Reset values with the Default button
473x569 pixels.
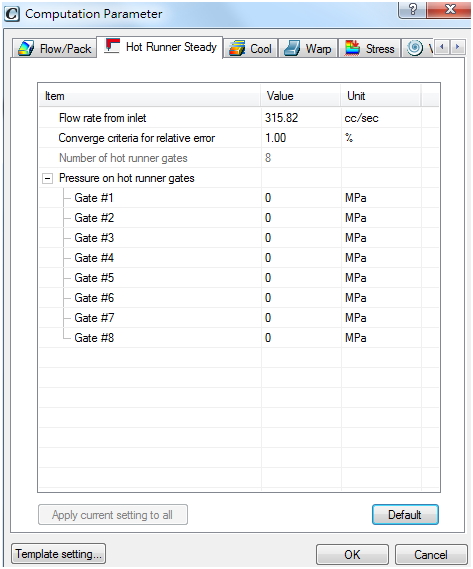405,514
